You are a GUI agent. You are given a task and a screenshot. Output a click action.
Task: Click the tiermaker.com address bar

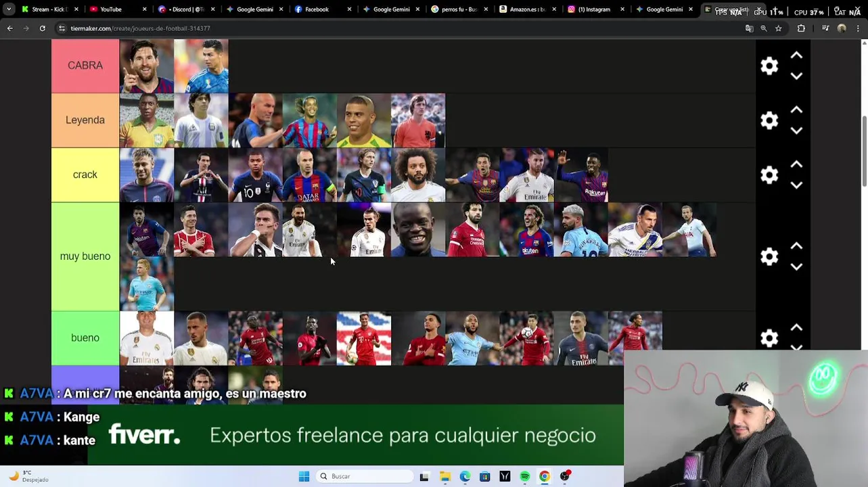(399, 28)
